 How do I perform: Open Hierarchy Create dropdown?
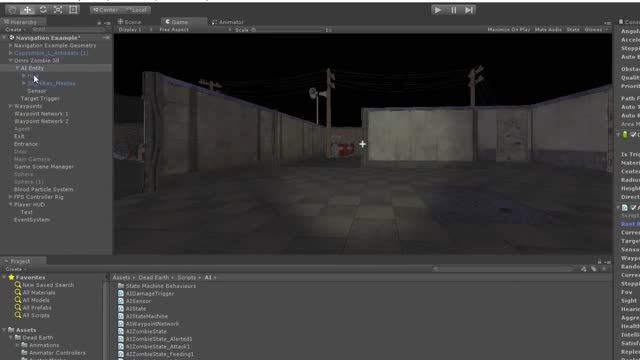click(x=15, y=29)
